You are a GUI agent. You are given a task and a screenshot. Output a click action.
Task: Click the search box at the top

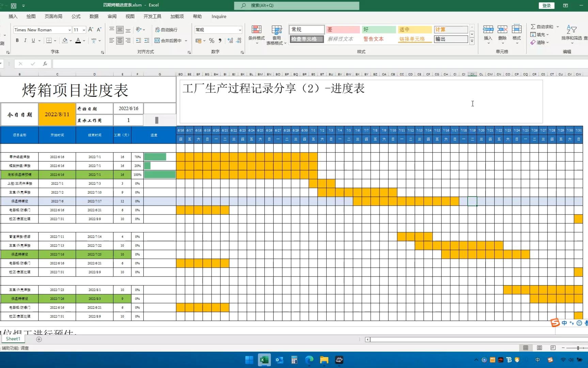pyautogui.click(x=296, y=5)
